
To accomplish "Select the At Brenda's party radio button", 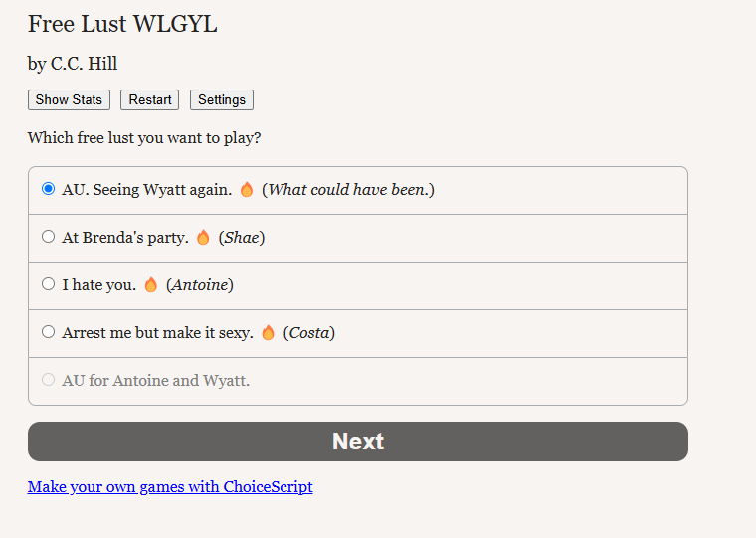I will click(x=48, y=237).
